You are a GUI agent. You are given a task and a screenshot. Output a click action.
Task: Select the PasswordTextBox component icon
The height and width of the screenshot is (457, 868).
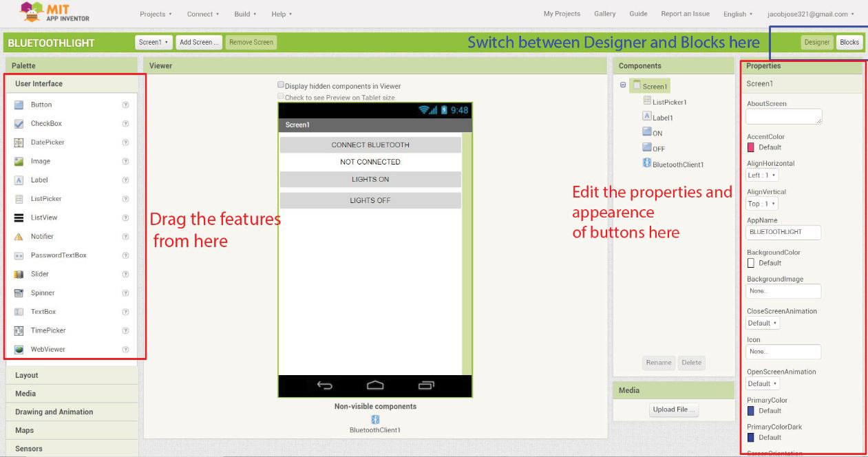(x=19, y=255)
